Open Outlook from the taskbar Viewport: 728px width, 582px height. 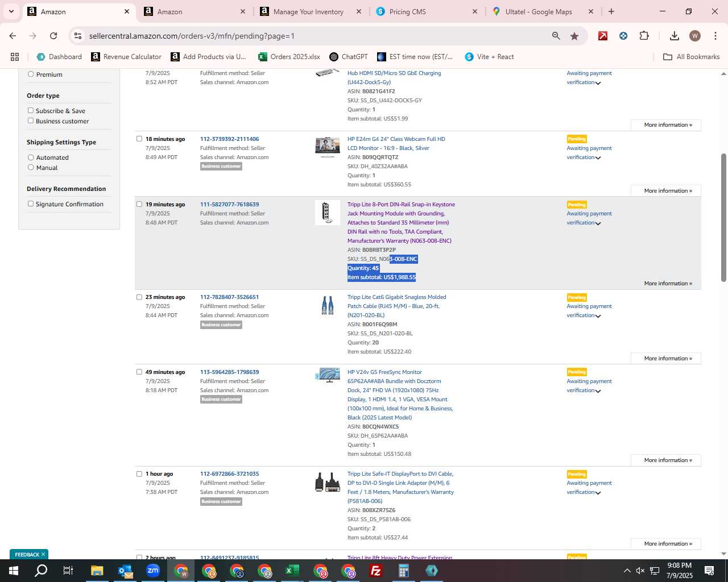pyautogui.click(x=125, y=571)
